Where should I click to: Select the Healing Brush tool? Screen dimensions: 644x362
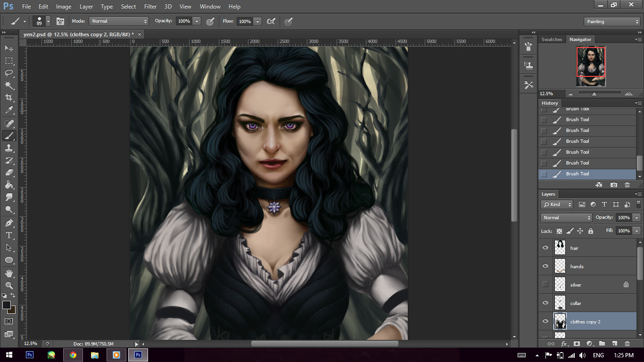9,123
